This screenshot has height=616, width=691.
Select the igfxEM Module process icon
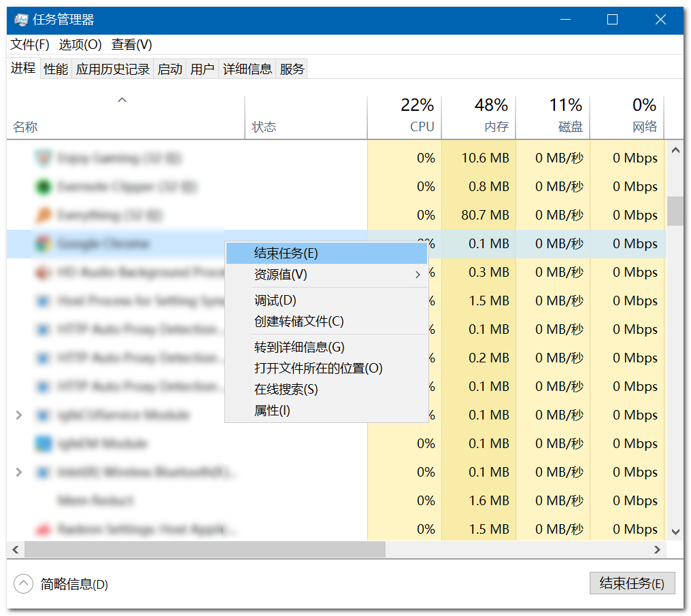(44, 443)
